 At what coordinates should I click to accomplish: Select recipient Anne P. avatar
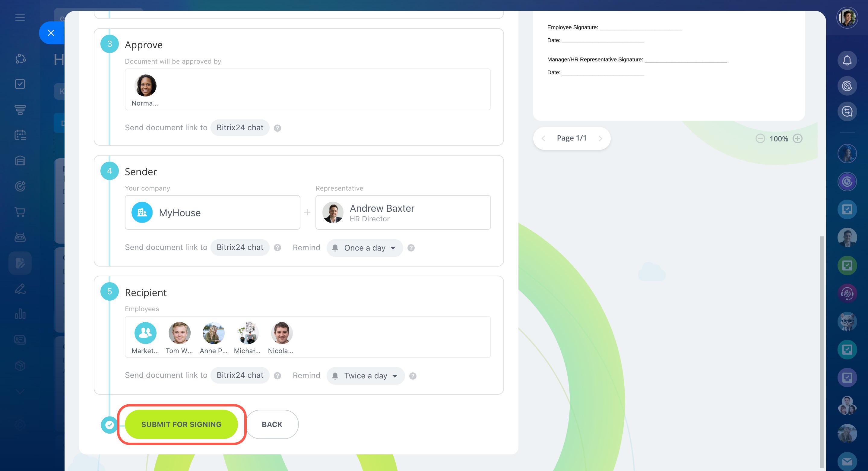pos(213,333)
